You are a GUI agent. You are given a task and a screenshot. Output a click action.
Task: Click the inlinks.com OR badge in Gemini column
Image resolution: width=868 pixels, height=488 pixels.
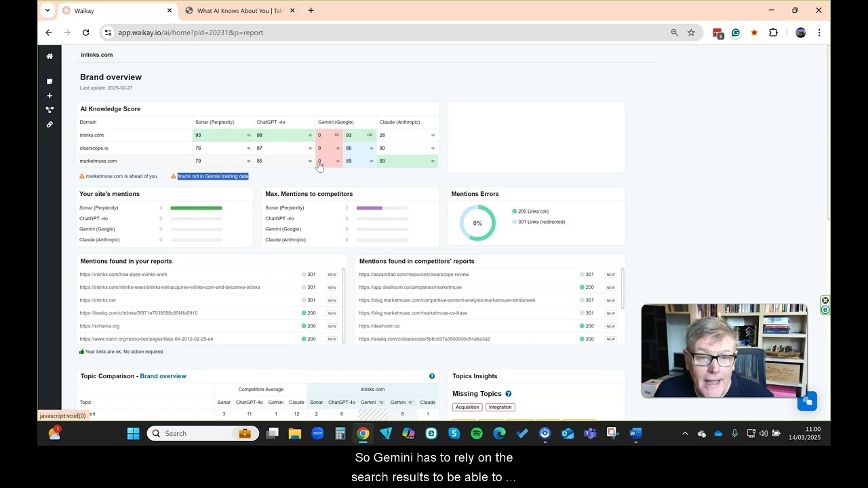[x=370, y=136]
